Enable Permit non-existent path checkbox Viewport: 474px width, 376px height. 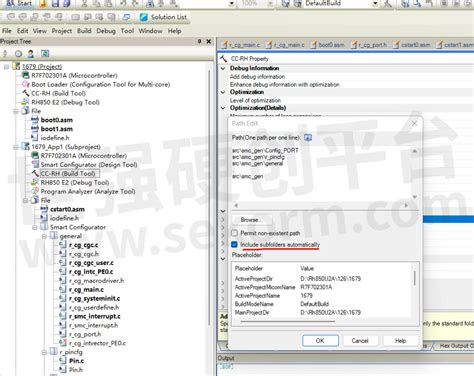[235, 233]
